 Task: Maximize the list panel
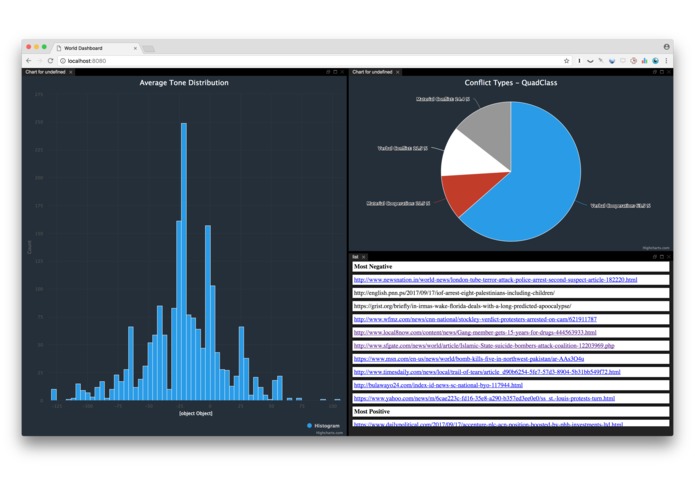pyautogui.click(x=662, y=257)
